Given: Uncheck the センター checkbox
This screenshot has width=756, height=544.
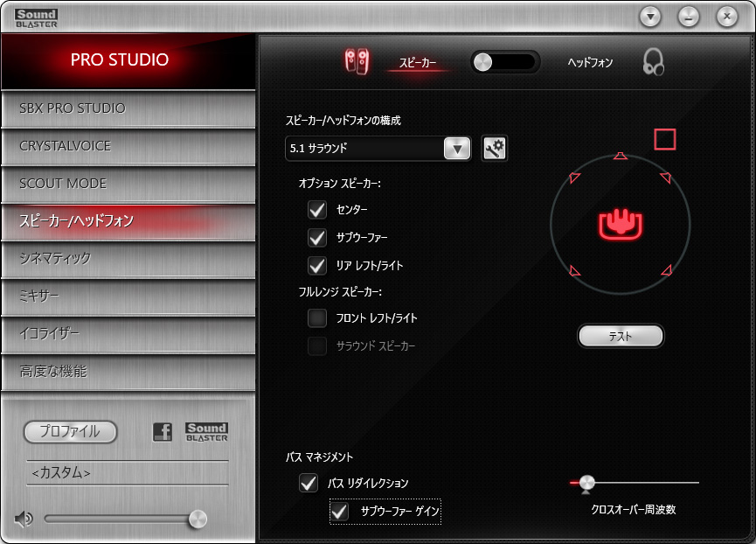Looking at the screenshot, I should pos(316,209).
